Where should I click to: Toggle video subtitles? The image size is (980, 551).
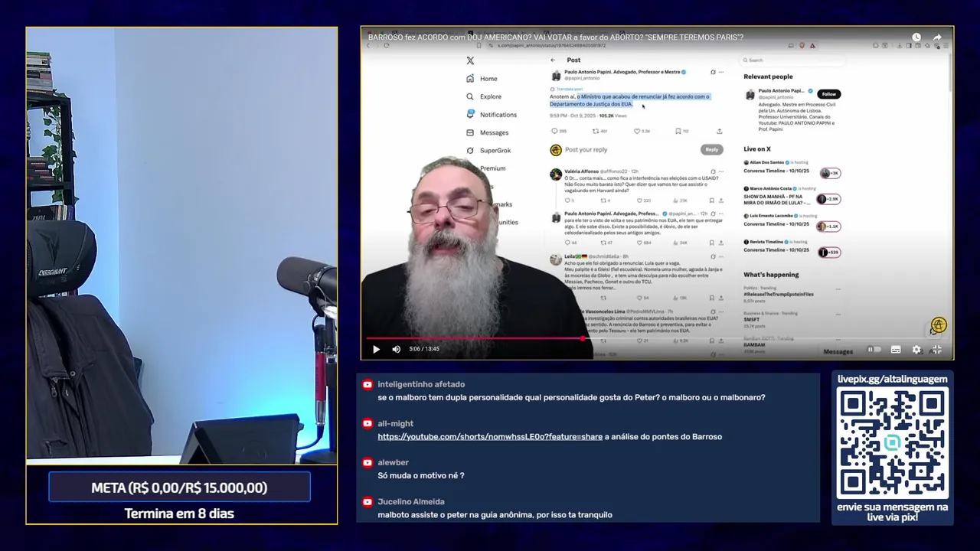pyautogui.click(x=896, y=350)
